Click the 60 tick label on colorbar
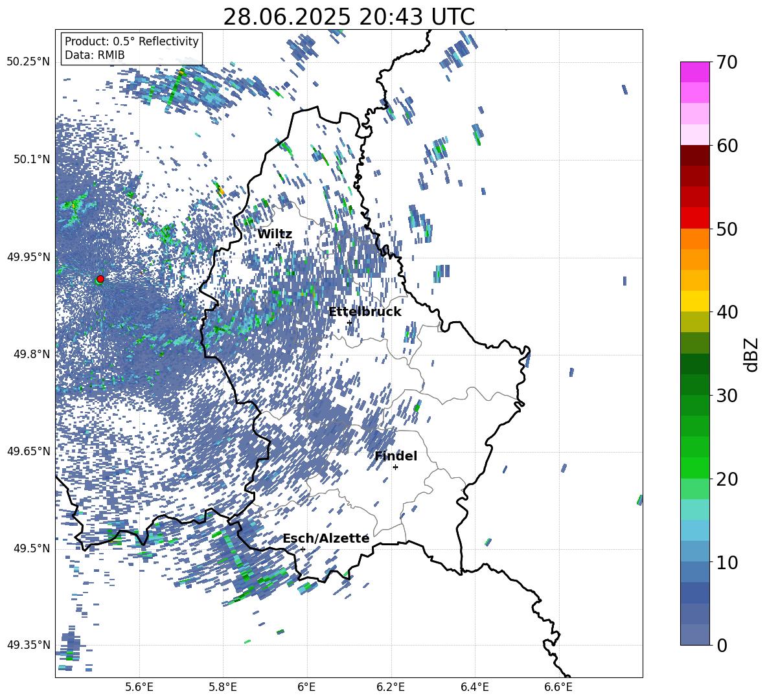Image resolution: width=767 pixels, height=700 pixels. (727, 146)
